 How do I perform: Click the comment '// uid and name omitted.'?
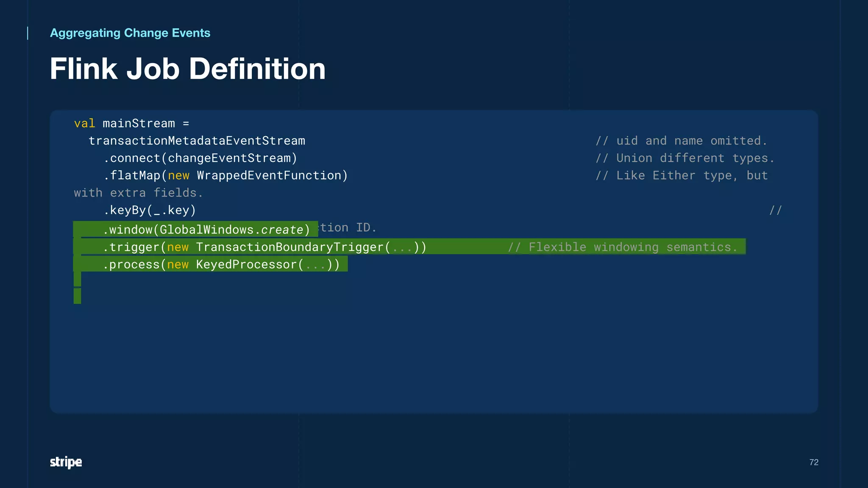point(682,141)
